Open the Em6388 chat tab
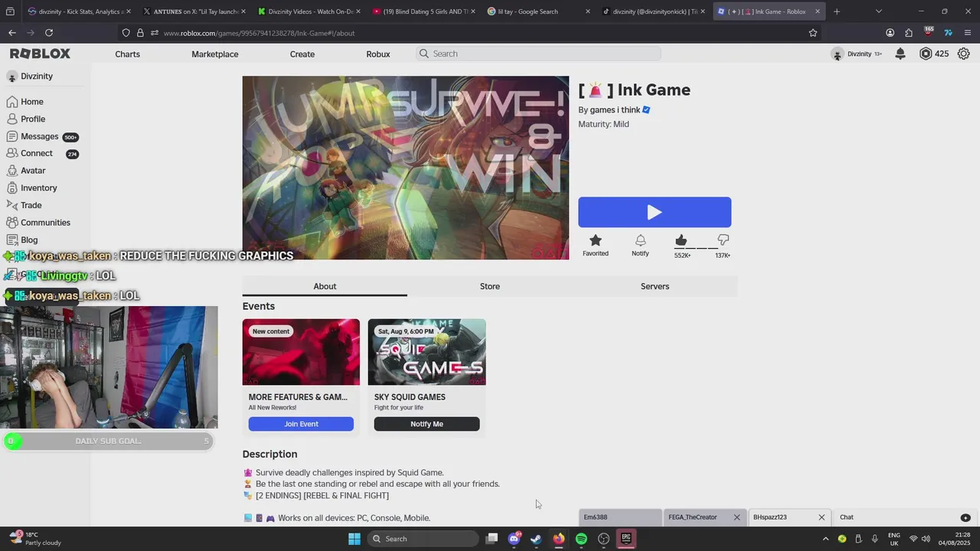The image size is (980, 551). (x=619, y=517)
